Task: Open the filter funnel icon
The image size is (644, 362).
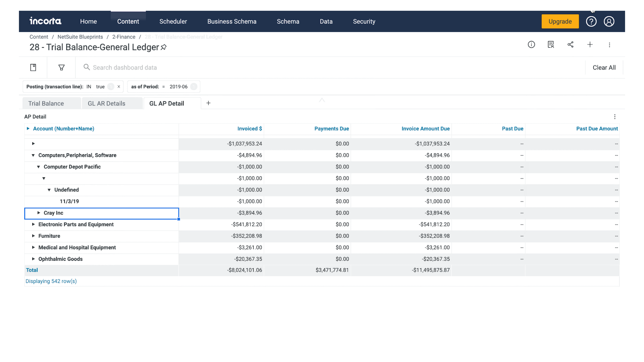Action: pos(61,68)
